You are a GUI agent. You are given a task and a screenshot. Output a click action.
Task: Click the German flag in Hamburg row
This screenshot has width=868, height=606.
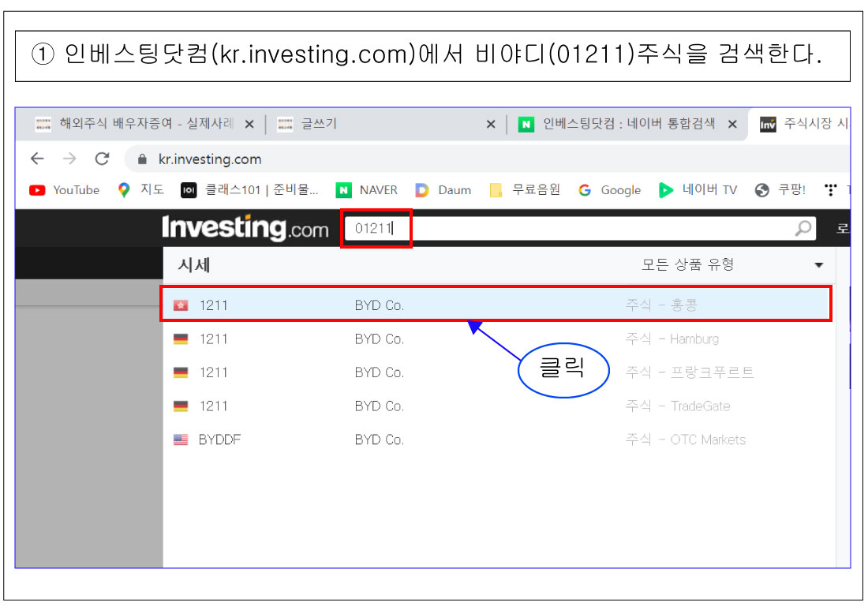pyautogui.click(x=181, y=339)
